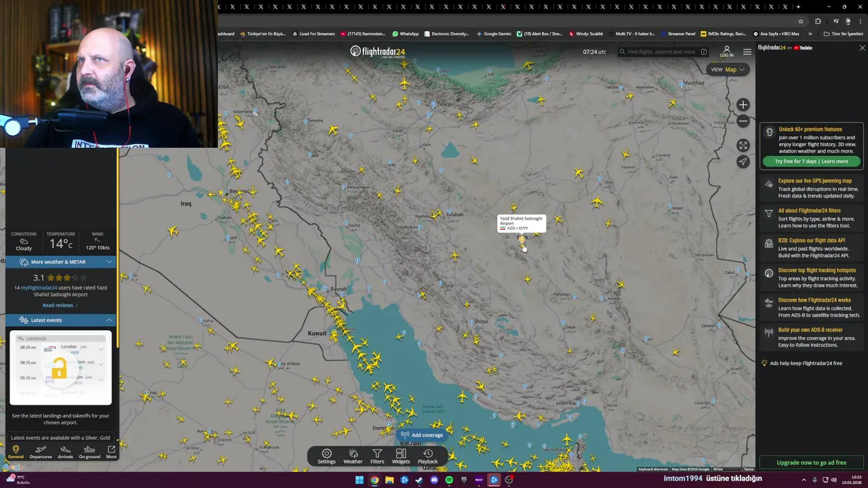The image size is (868, 488).
Task: Click the taskbar clock showing 10:25
Action: click(852, 480)
